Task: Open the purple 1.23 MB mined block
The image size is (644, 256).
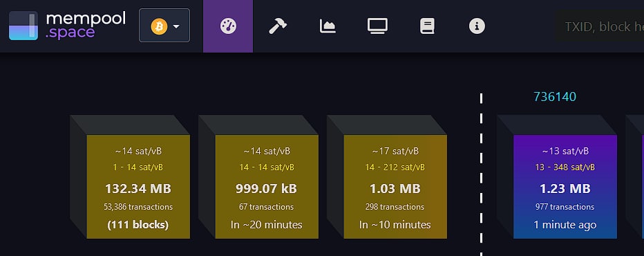Action: point(565,186)
